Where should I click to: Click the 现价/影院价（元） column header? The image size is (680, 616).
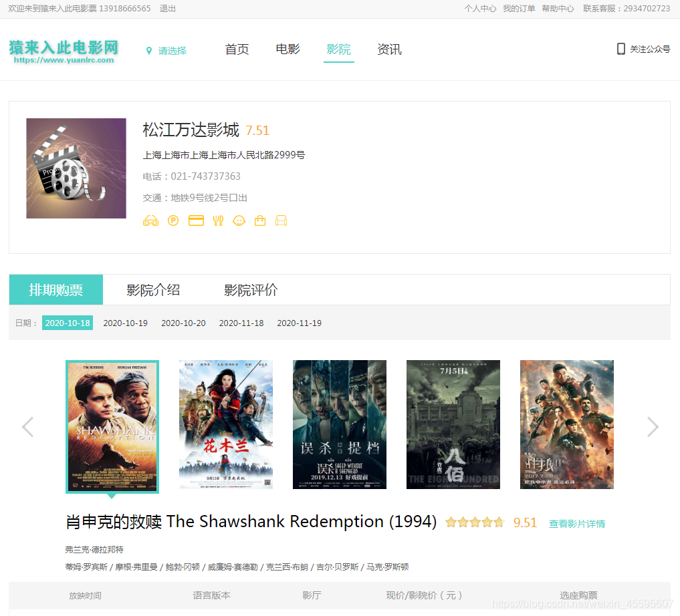pyautogui.click(x=424, y=596)
